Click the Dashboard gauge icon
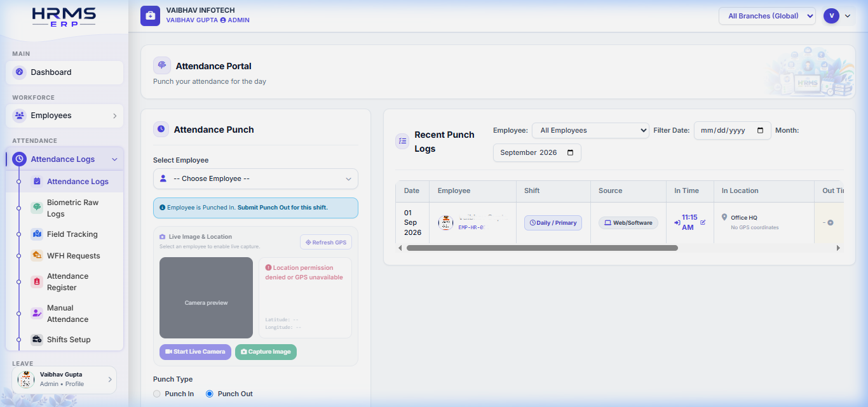The width and height of the screenshot is (868, 407). (x=20, y=72)
